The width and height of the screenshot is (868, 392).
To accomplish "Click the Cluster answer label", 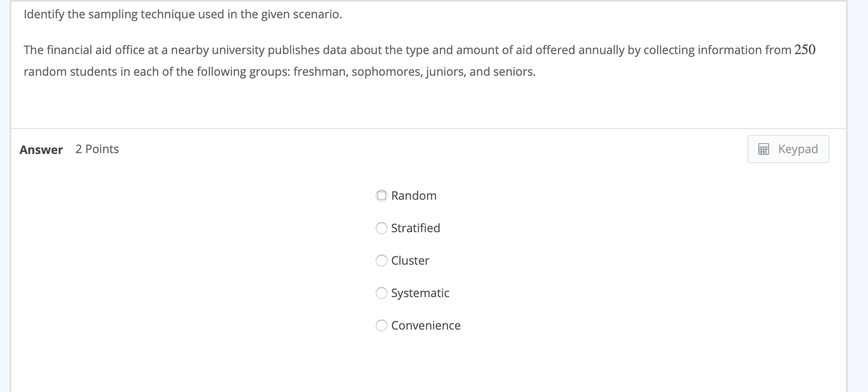I will click(x=409, y=261).
